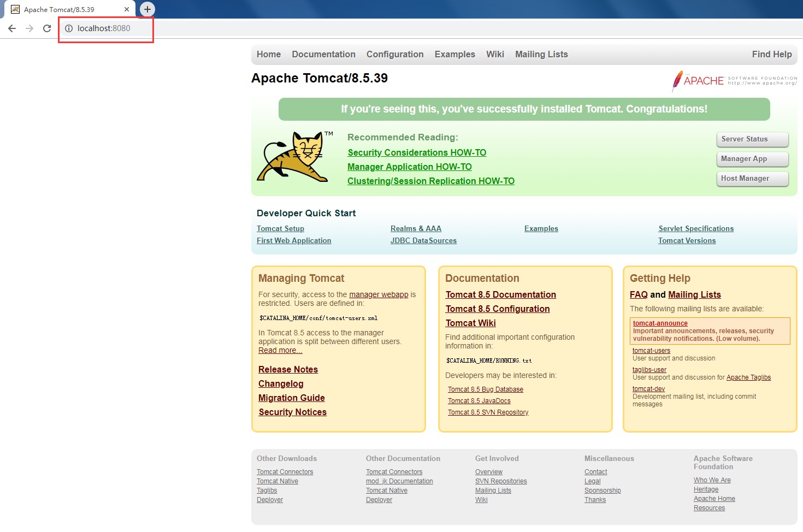Open the tomcat-announce mailing list link

[660, 323]
